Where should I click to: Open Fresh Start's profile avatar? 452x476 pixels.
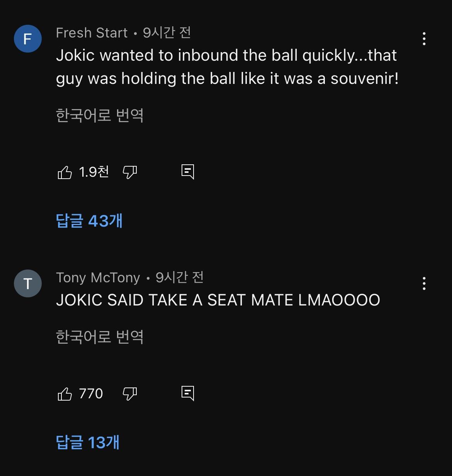point(28,39)
